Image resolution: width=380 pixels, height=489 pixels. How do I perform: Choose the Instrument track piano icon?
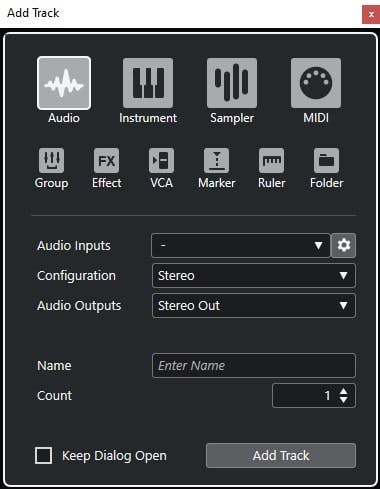(x=148, y=83)
